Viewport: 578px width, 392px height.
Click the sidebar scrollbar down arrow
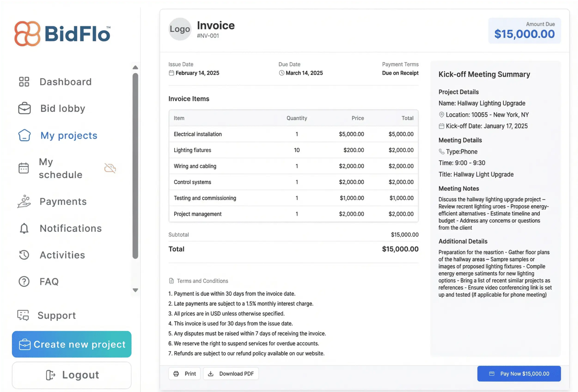click(x=135, y=290)
